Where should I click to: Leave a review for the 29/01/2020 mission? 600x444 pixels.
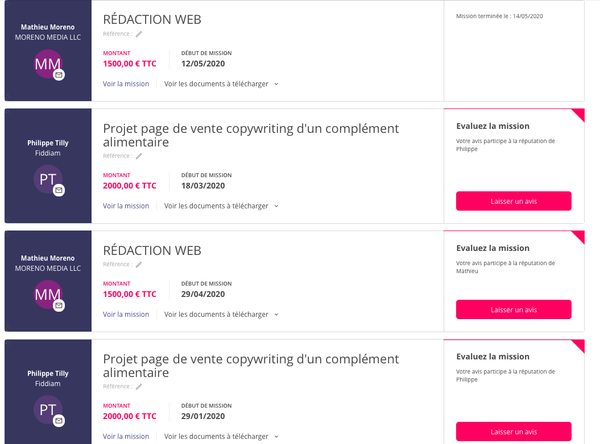513,432
